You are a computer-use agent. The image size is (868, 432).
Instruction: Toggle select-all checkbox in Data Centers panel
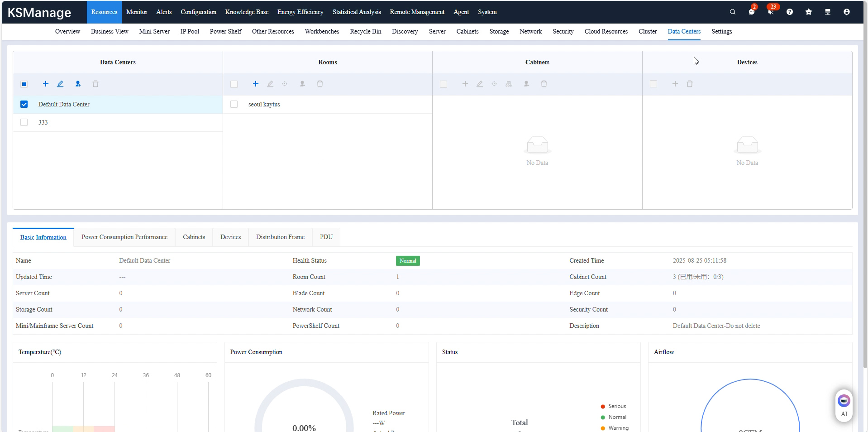[x=24, y=84]
